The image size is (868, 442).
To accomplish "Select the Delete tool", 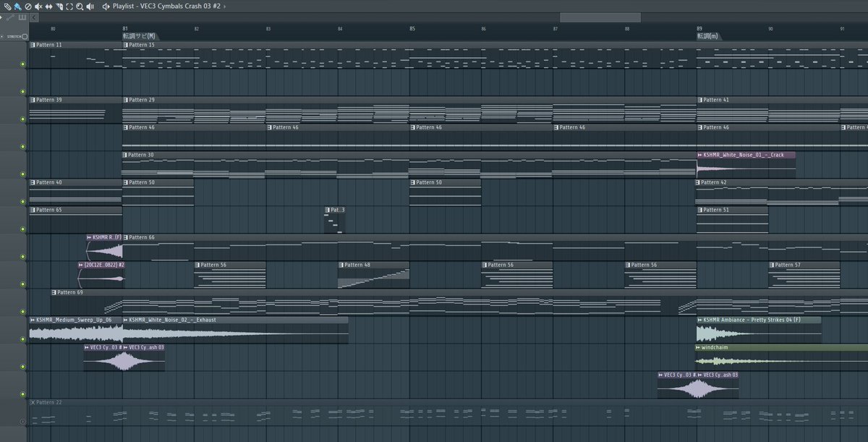I will coord(28,7).
